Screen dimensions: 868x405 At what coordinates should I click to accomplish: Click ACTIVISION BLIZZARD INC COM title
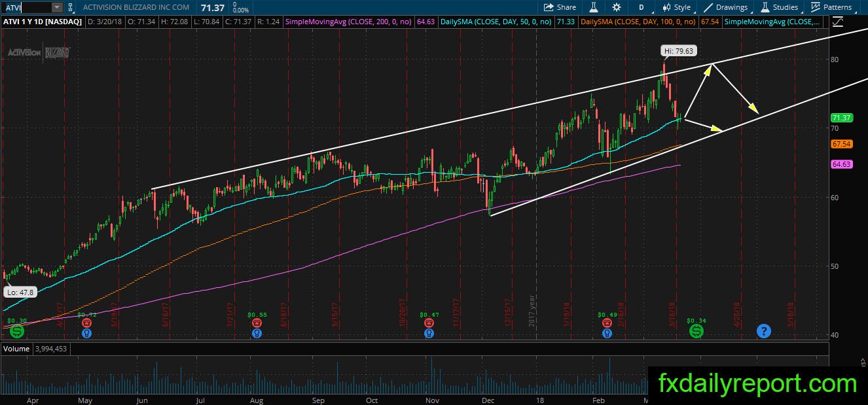(136, 7)
